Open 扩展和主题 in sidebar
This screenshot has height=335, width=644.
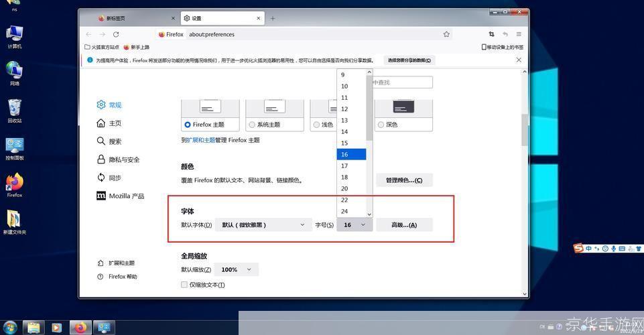116,263
